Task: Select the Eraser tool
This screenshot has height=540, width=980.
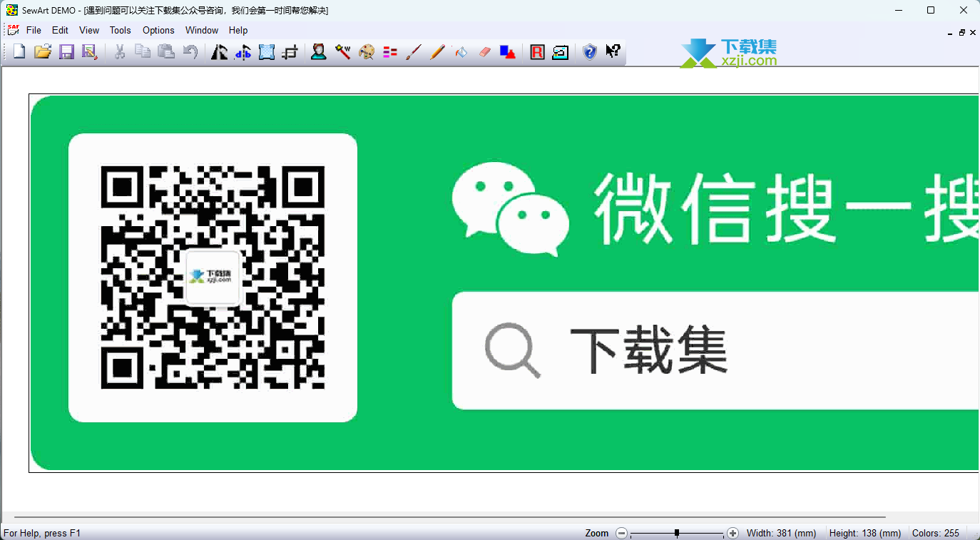Action: point(485,51)
